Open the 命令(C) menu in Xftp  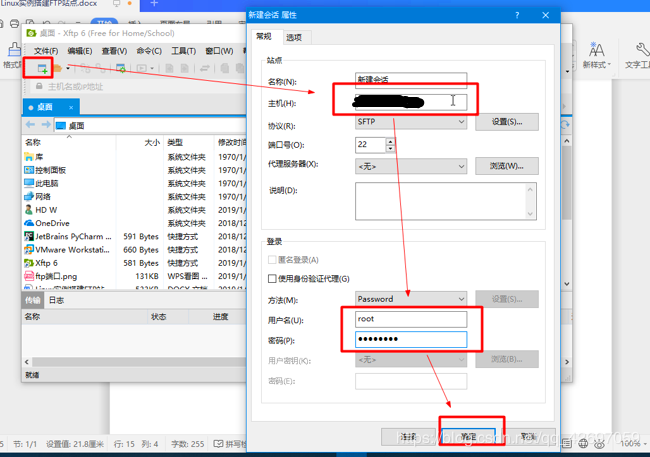click(149, 51)
